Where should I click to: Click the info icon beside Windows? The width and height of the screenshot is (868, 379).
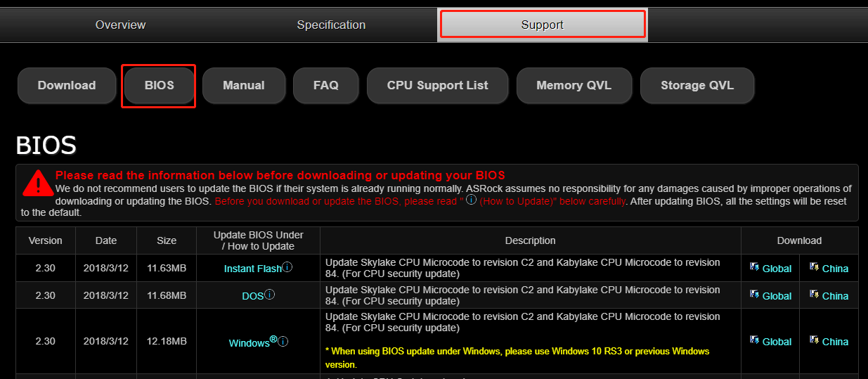coord(283,342)
